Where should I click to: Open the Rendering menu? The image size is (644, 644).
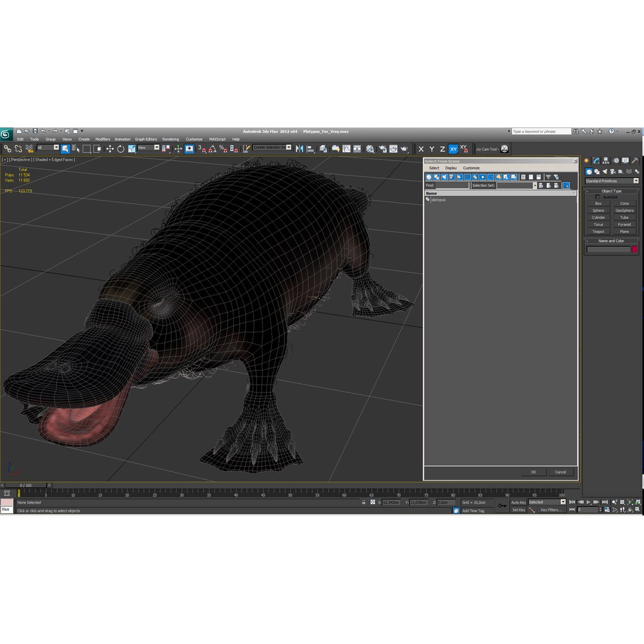171,139
